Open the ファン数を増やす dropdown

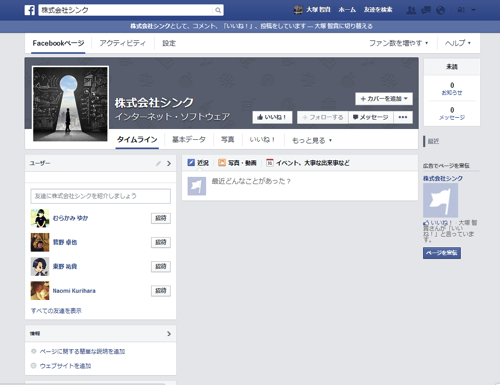(x=398, y=43)
